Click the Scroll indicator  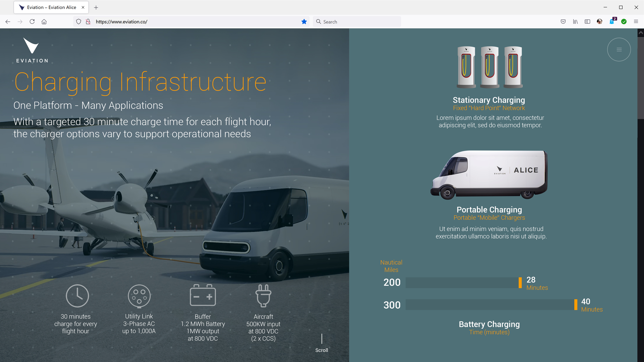[321, 350]
